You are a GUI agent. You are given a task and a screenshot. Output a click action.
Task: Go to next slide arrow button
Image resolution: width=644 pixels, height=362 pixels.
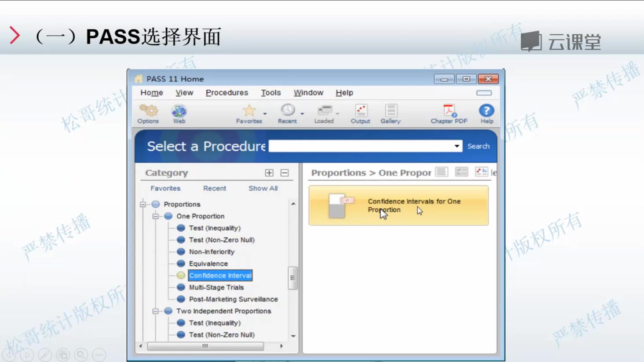tap(27, 355)
